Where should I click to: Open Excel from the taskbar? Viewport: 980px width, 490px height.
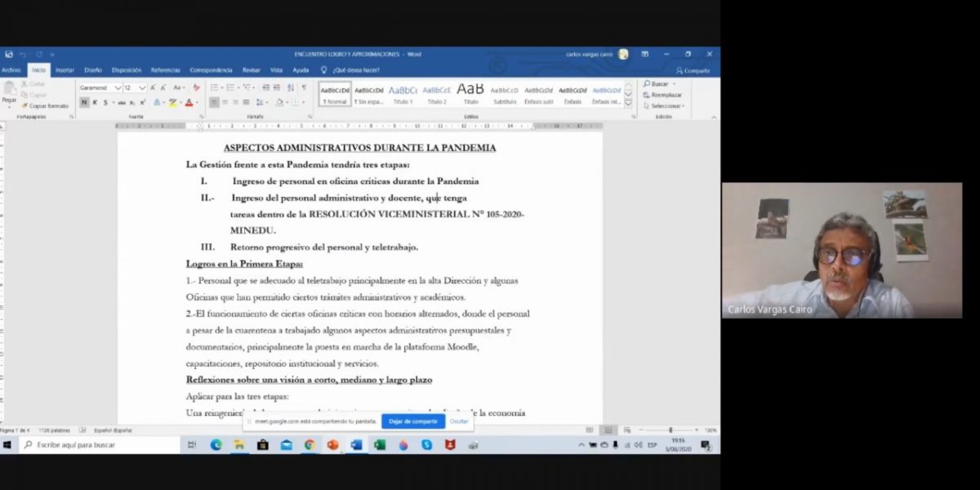380,445
